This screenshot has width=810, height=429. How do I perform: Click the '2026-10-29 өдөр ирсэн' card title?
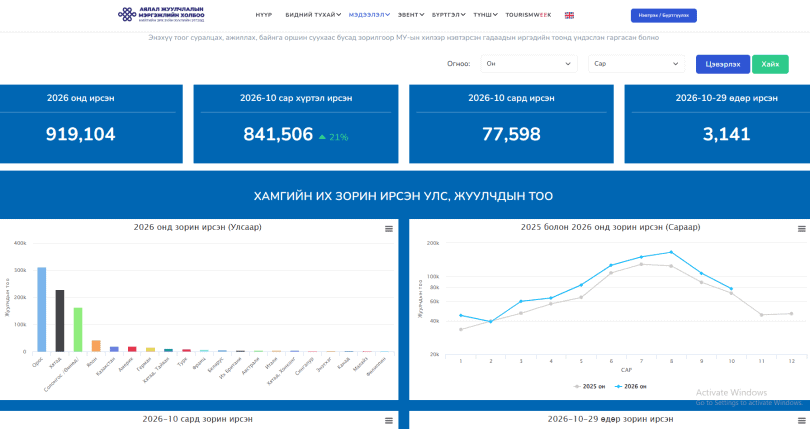726,98
